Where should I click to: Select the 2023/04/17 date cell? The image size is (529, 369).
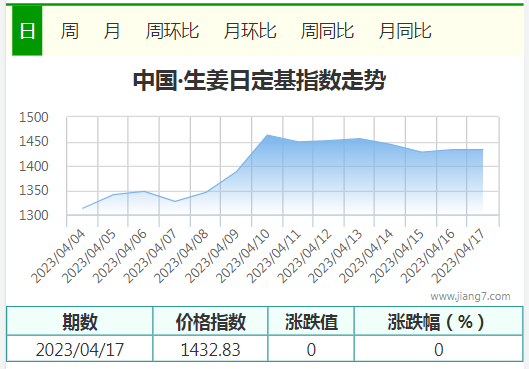pyautogui.click(x=80, y=349)
